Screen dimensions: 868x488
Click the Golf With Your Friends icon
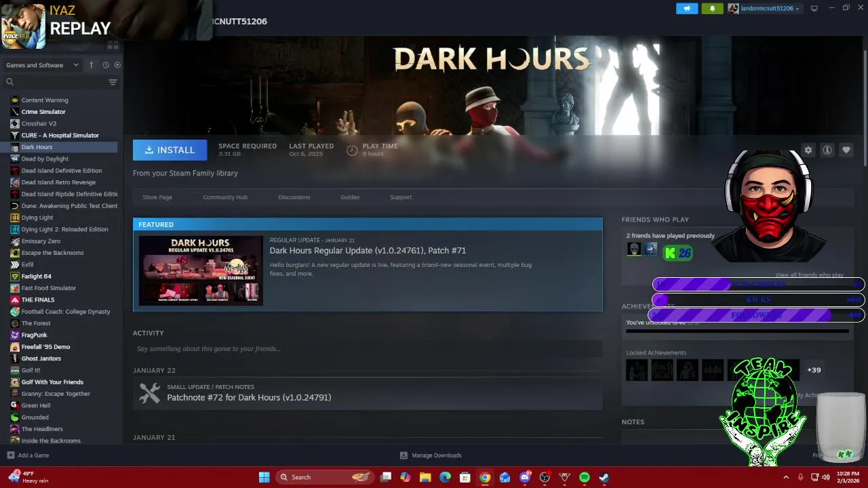15,382
